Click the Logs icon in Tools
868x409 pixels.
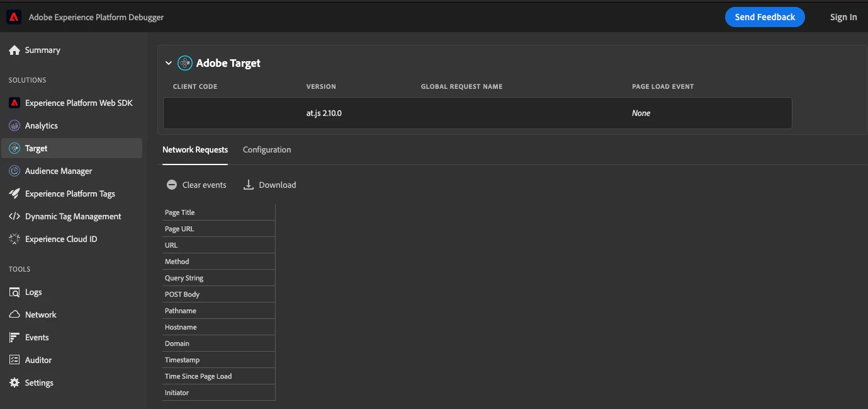[14, 292]
